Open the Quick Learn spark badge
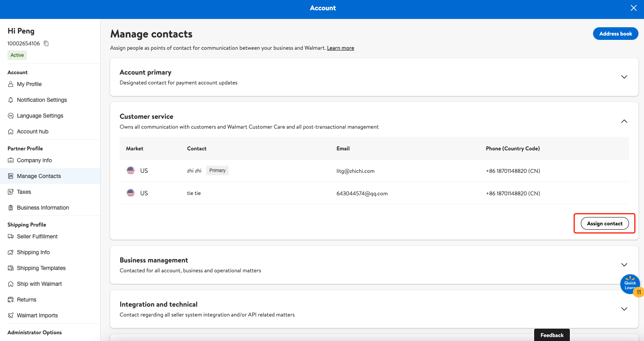This screenshot has width=644, height=341. (630, 284)
